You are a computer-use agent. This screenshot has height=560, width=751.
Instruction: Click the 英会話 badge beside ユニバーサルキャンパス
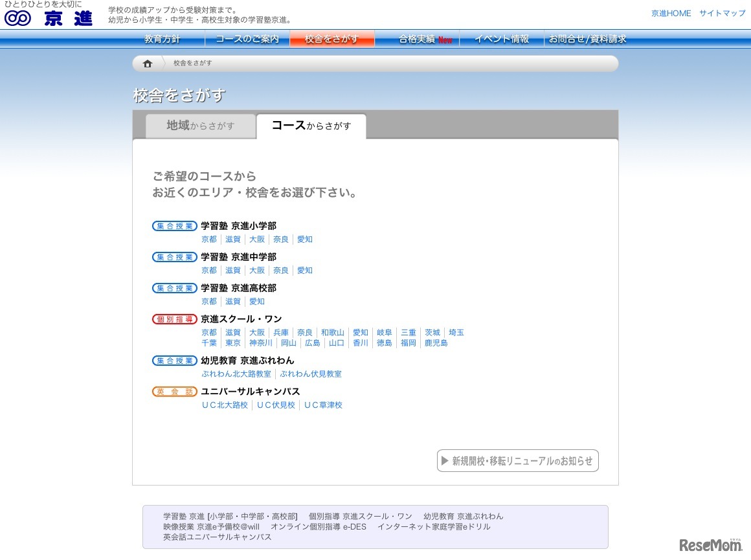tap(174, 392)
